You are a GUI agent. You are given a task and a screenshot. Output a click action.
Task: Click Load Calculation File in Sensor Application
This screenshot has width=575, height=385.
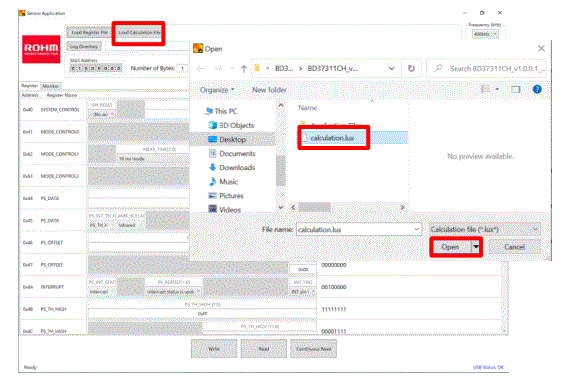139,33
